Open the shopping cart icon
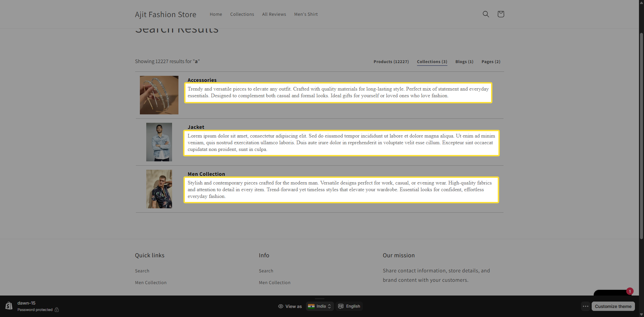 pyautogui.click(x=500, y=14)
